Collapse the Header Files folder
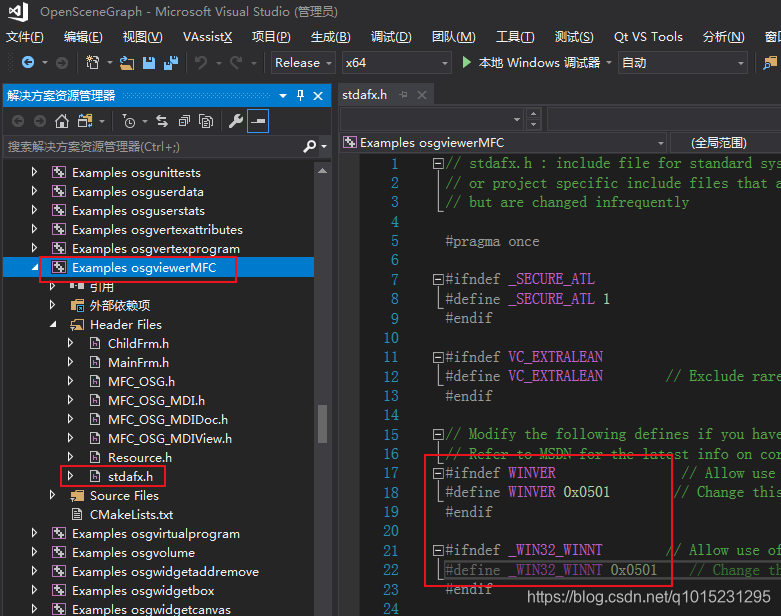The image size is (781, 616). tap(53, 325)
